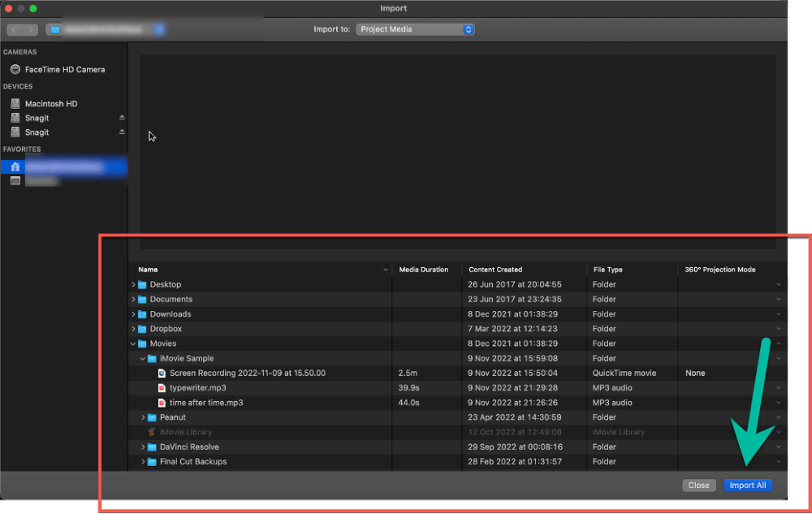The height and width of the screenshot is (514, 812).
Task: Collapse the Movies folder
Action: [133, 343]
